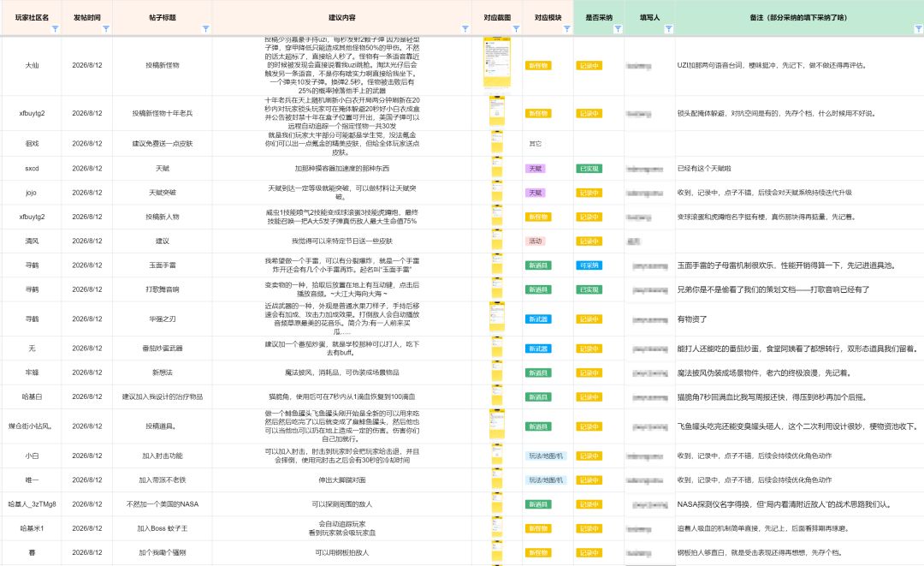924x566 pixels.
Task: Click the post title 不然加一个美国的NASA
Action: [162, 504]
